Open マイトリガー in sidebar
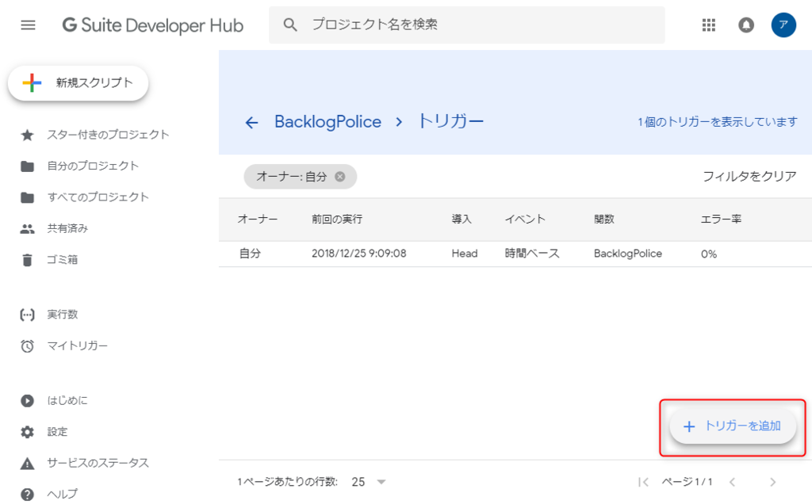Viewport: 812px width, 504px height. tap(77, 346)
